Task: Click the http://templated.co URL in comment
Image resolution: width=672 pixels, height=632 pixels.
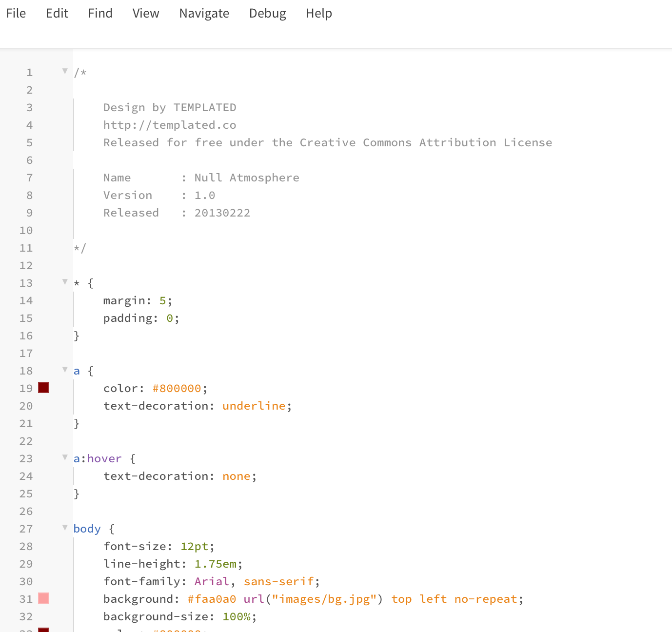Action: pyautogui.click(x=170, y=125)
